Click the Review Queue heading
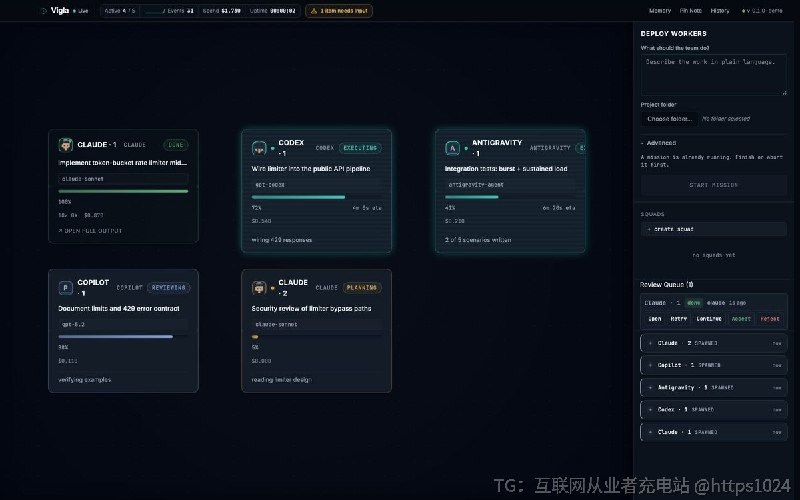800x500 pixels. [666, 285]
